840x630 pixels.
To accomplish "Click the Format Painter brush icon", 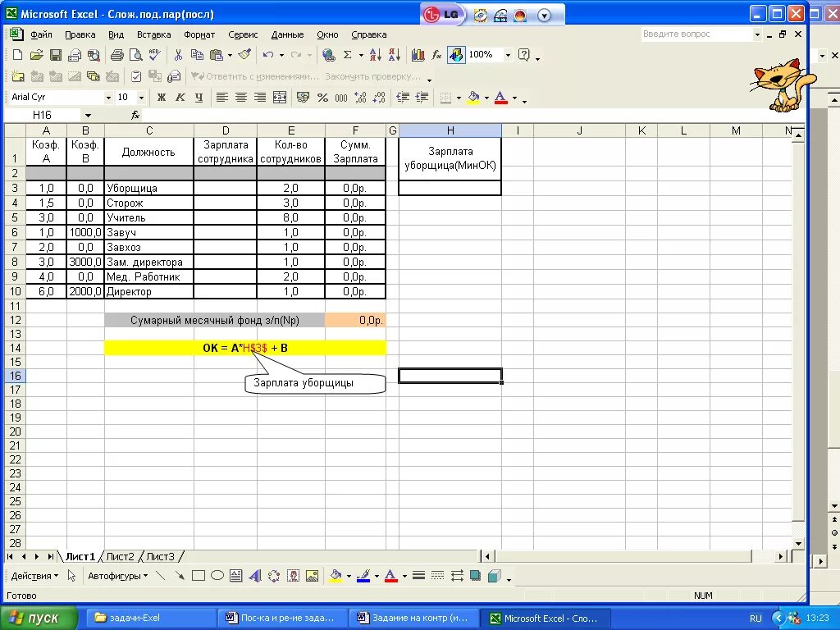I will [x=244, y=55].
